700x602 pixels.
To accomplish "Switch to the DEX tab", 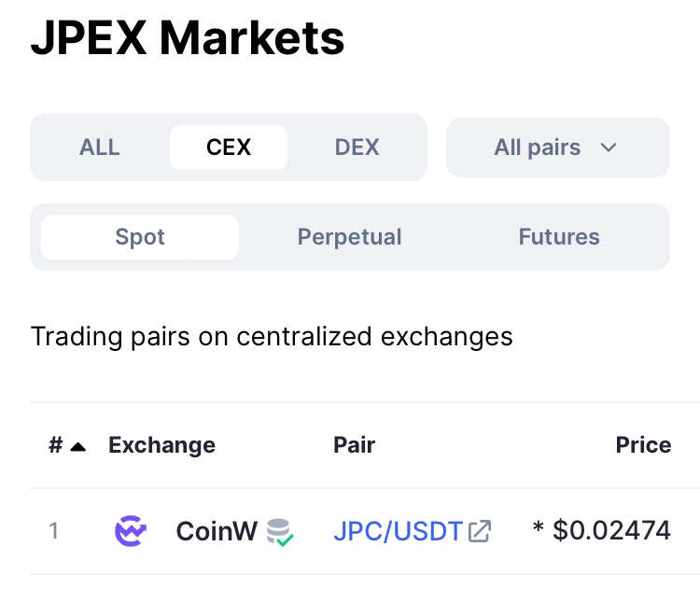I will coord(357,147).
